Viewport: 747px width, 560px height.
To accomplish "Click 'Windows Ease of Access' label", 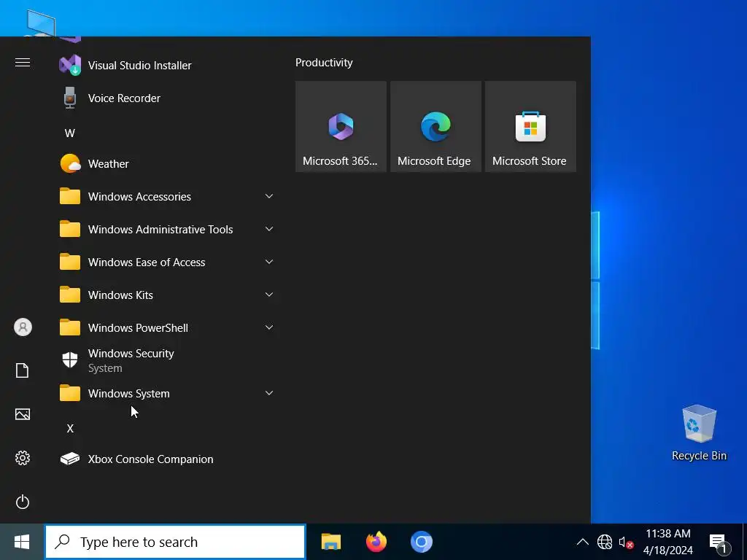I will click(x=147, y=262).
